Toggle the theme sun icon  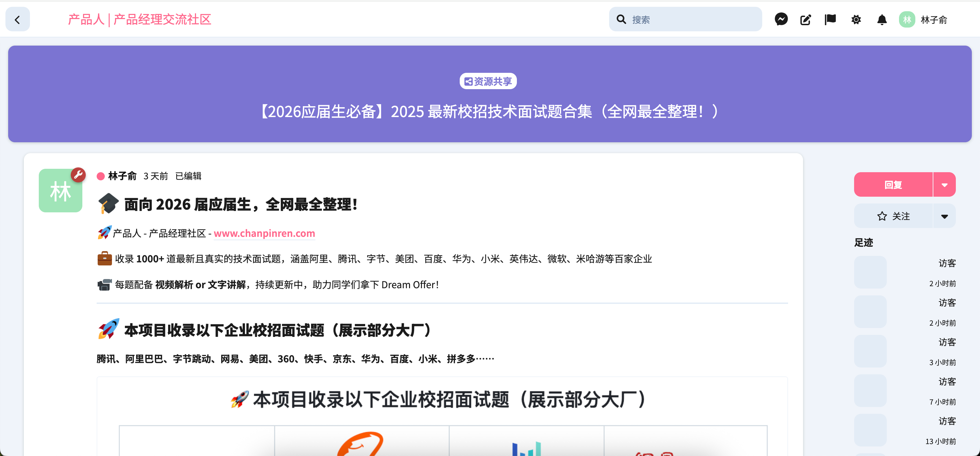point(856,19)
